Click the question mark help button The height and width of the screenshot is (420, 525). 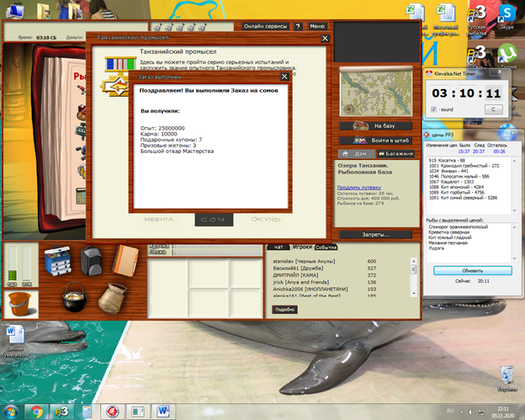tap(298, 26)
